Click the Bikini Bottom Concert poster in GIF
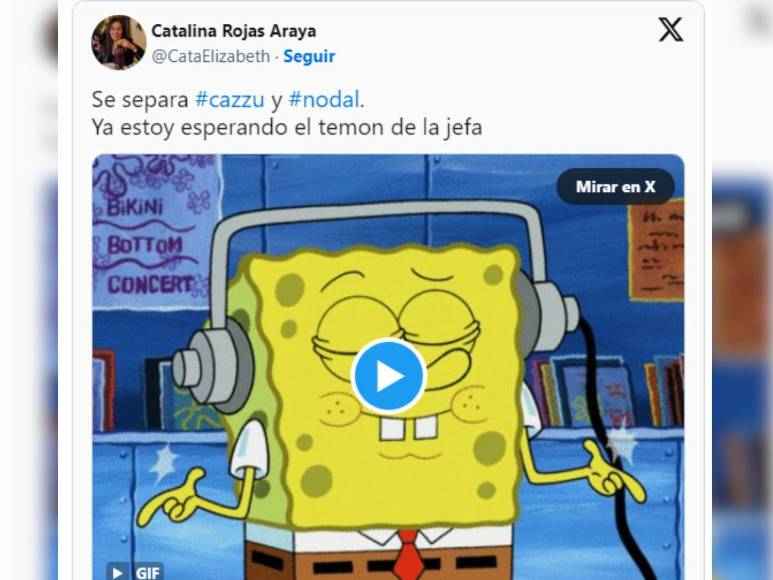 point(154,231)
